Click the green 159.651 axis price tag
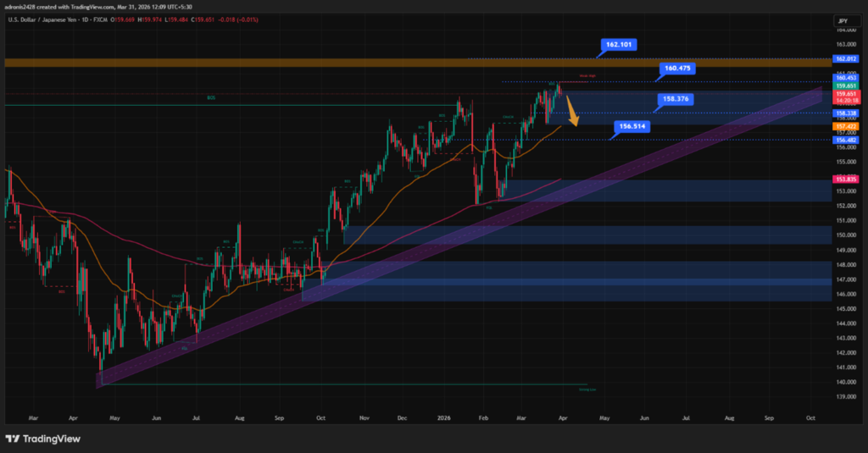This screenshot has height=453, width=868. click(846, 86)
